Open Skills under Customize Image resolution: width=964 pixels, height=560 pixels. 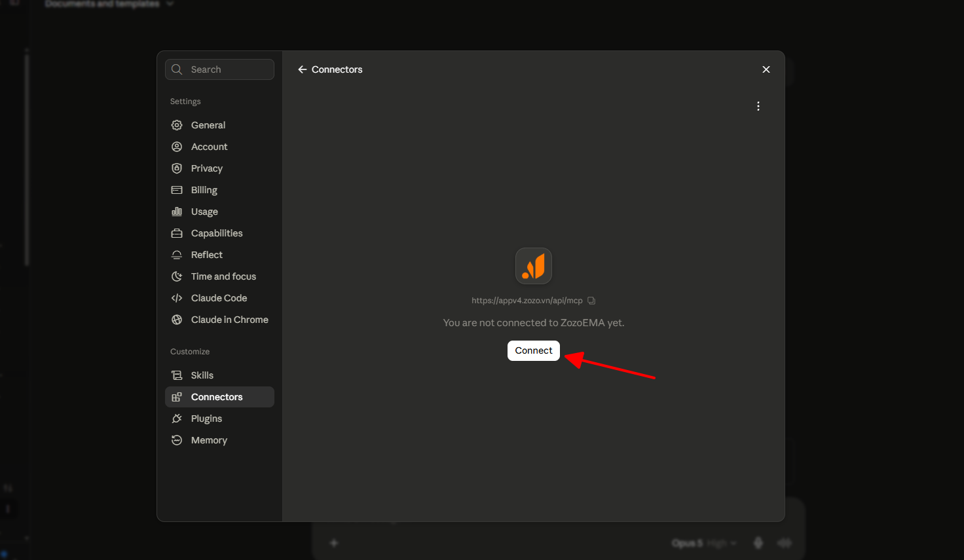click(x=219, y=375)
